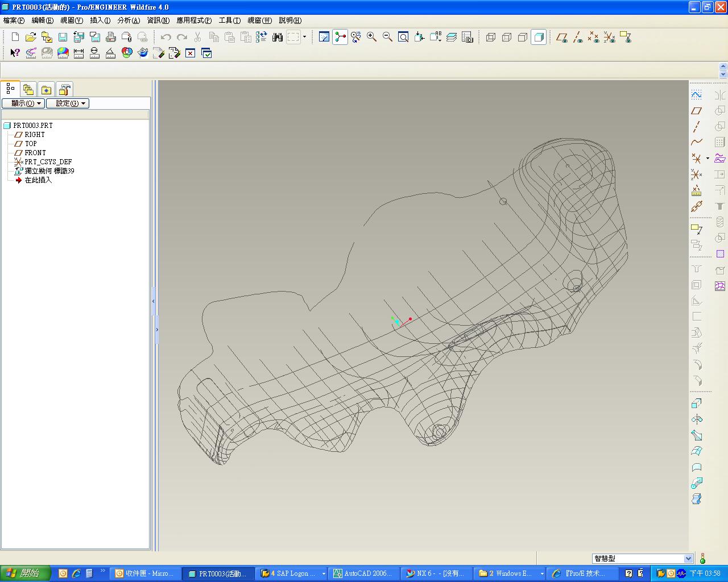Screen dimensions: 728x582
Task: Select the FRONT datum plane in tree
Action: point(35,153)
